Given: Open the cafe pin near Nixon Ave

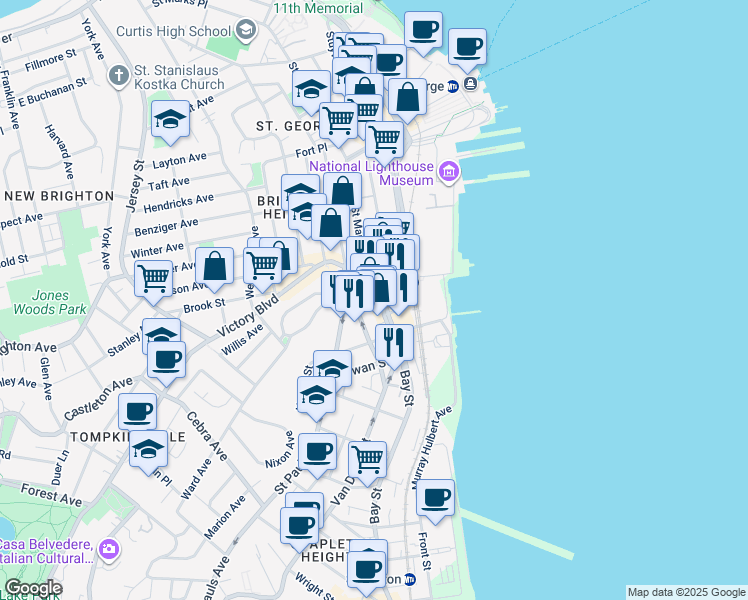Looking at the screenshot, I should [317, 455].
